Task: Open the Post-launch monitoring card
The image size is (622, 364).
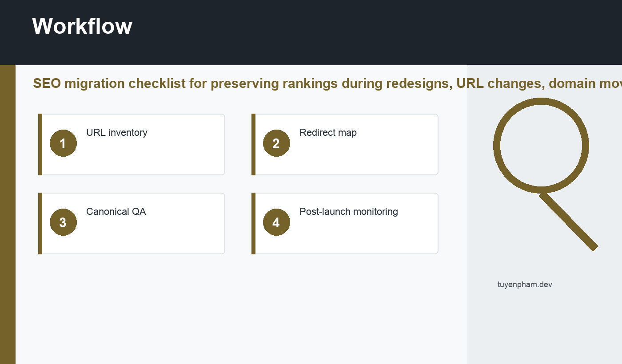Action: tap(345, 223)
